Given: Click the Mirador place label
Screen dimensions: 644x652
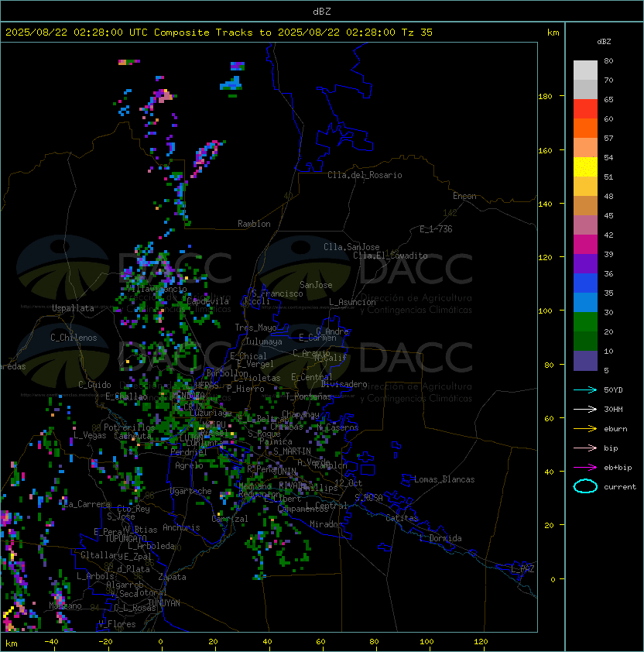Looking at the screenshot, I should [326, 524].
